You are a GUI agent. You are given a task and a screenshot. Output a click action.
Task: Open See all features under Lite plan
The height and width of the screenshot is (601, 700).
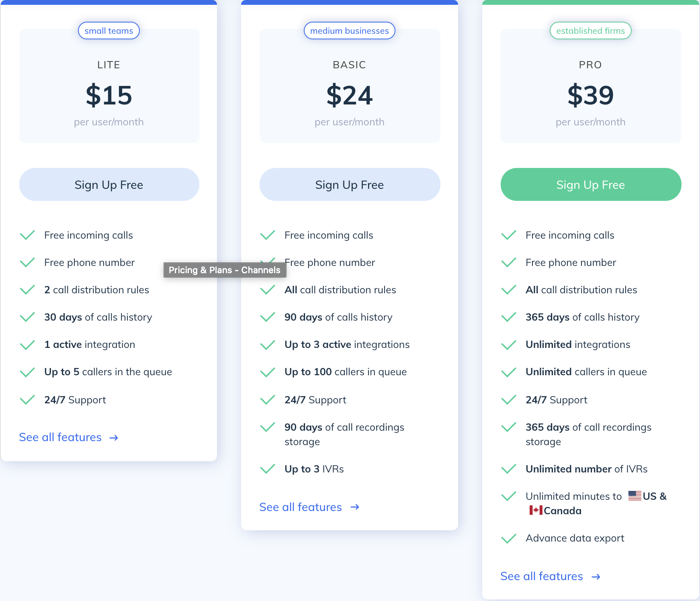[x=60, y=437]
